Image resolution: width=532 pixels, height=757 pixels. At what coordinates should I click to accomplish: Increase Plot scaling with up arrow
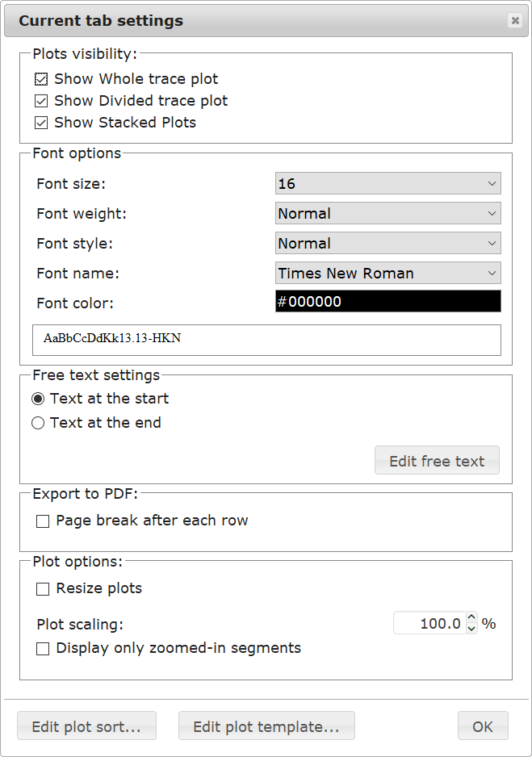pos(471,617)
